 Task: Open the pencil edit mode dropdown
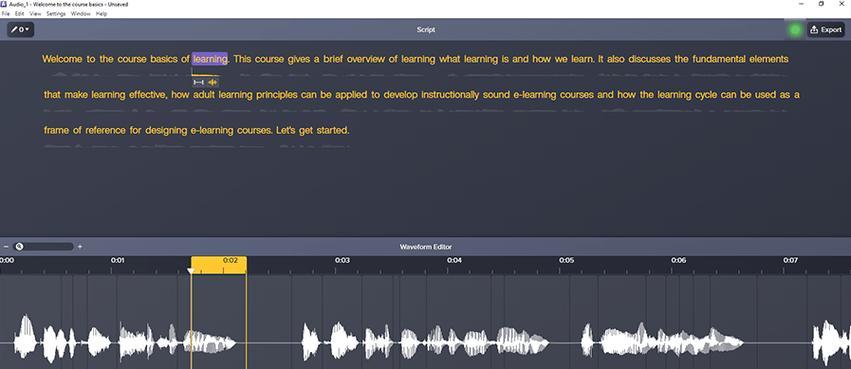click(x=21, y=30)
